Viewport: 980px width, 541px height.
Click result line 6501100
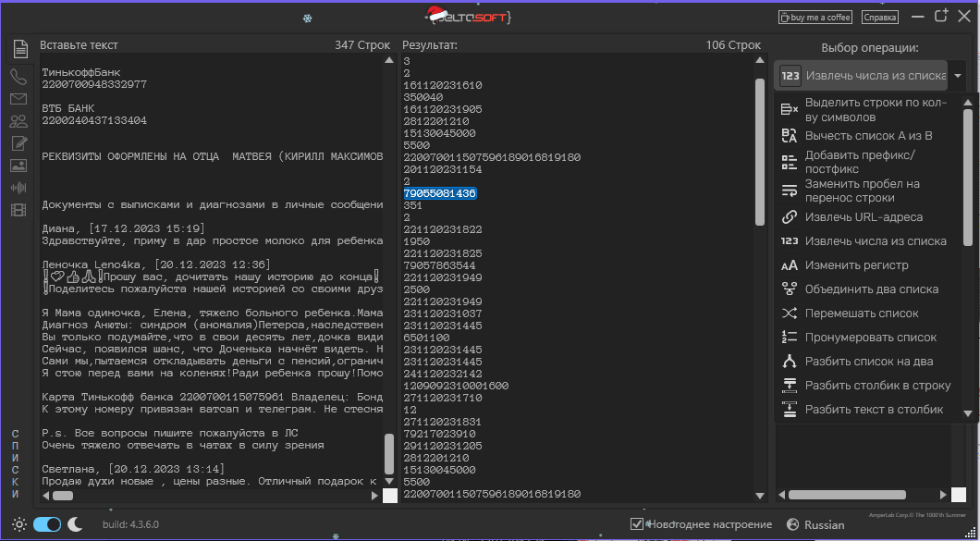tap(426, 338)
